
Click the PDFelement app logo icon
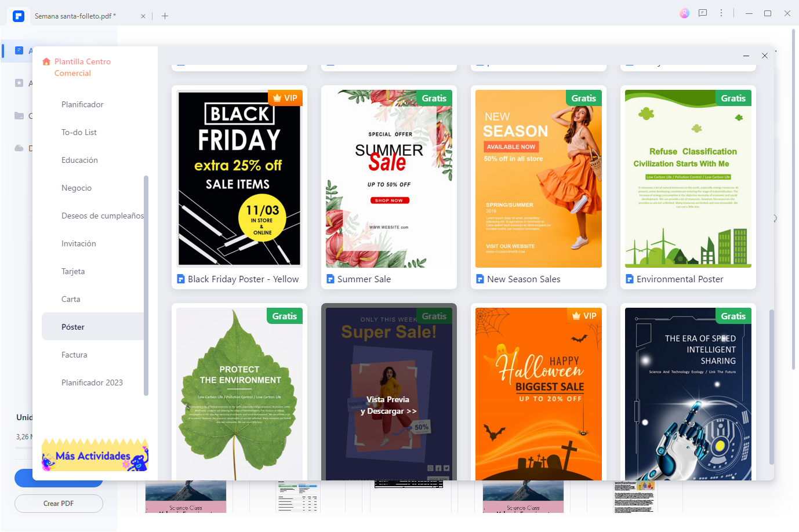[x=19, y=16]
